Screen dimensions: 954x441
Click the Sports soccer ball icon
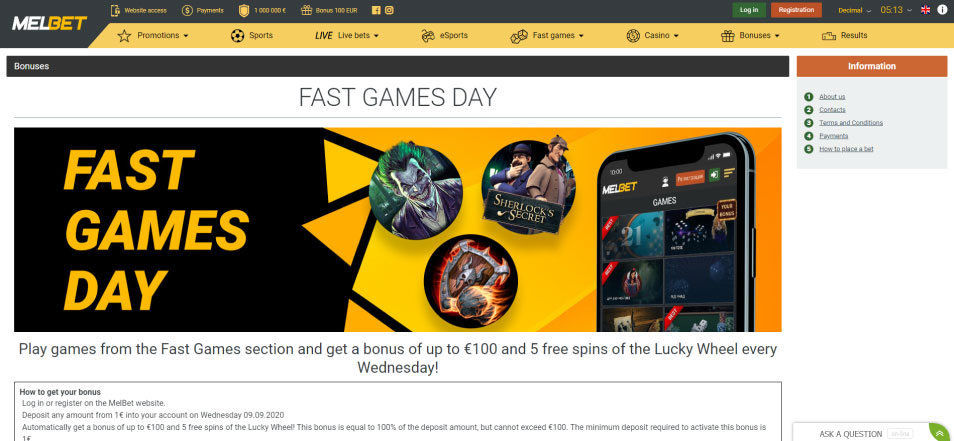point(237,36)
